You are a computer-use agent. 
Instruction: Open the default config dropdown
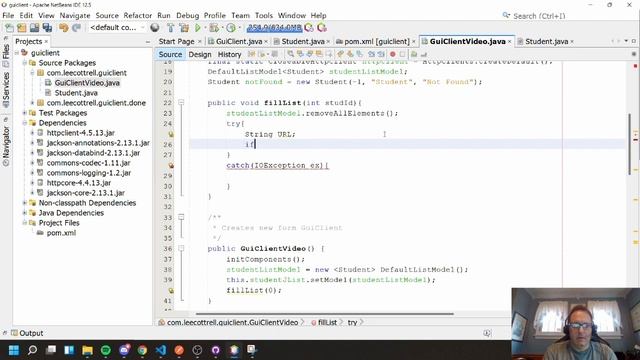[117, 28]
